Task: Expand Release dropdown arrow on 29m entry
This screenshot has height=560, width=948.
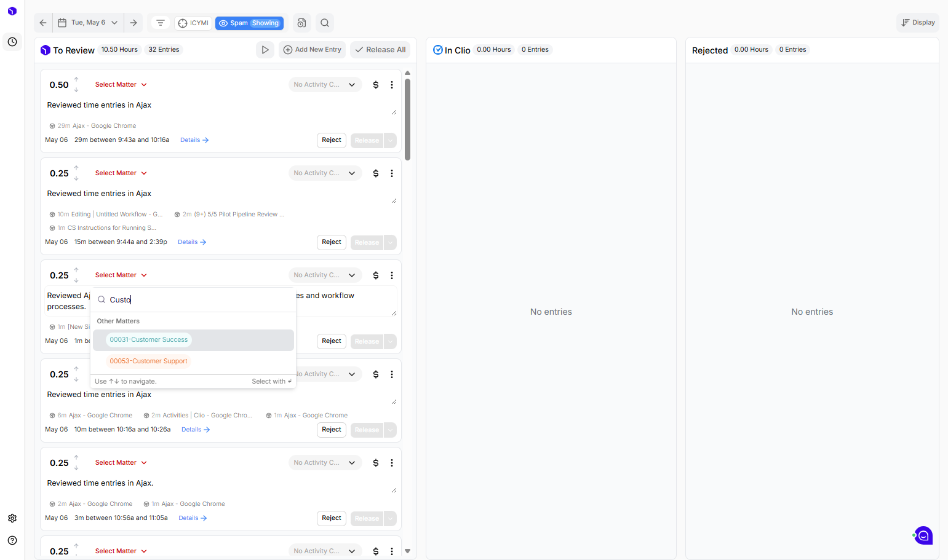Action: tap(390, 141)
